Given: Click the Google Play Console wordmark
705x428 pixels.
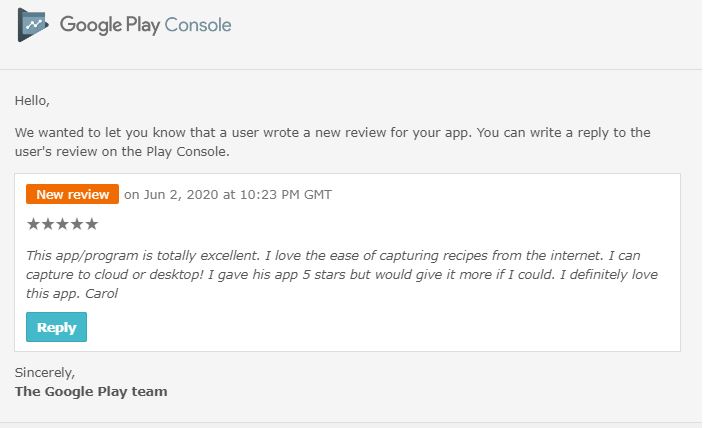Looking at the screenshot, I should (x=146, y=25).
